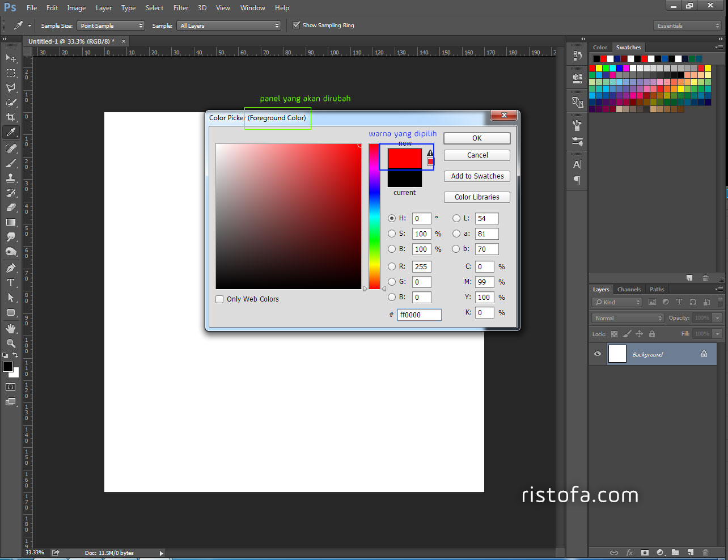
Task: Hide the Background layer via eye icon
Action: click(x=598, y=354)
